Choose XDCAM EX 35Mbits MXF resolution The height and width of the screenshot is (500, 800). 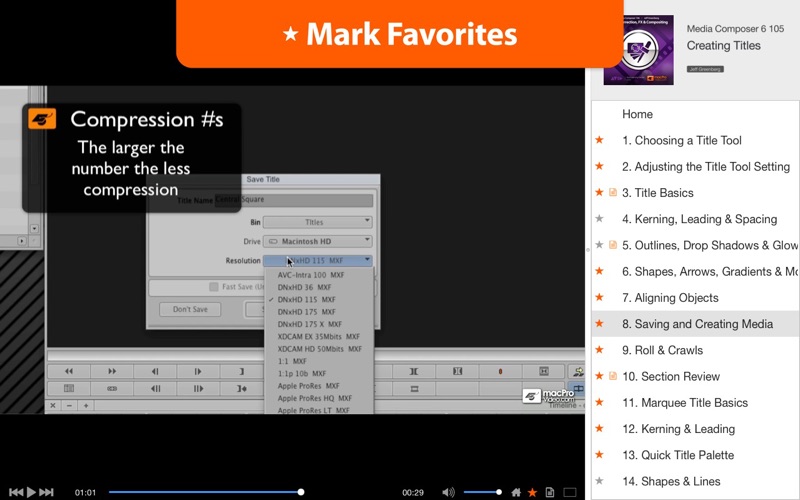coord(319,337)
